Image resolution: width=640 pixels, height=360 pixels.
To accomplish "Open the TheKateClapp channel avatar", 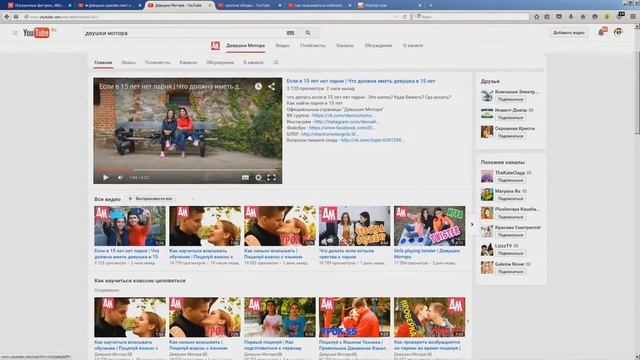I will [x=487, y=176].
